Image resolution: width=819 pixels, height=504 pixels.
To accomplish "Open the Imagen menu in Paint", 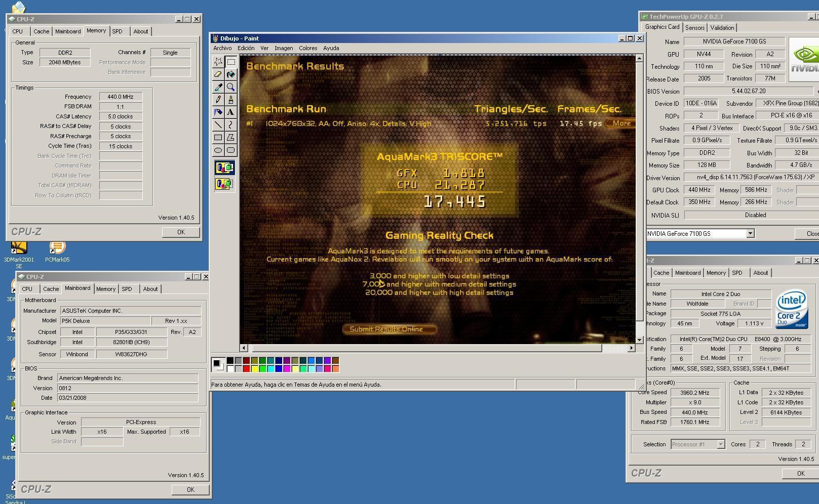I will (284, 48).
